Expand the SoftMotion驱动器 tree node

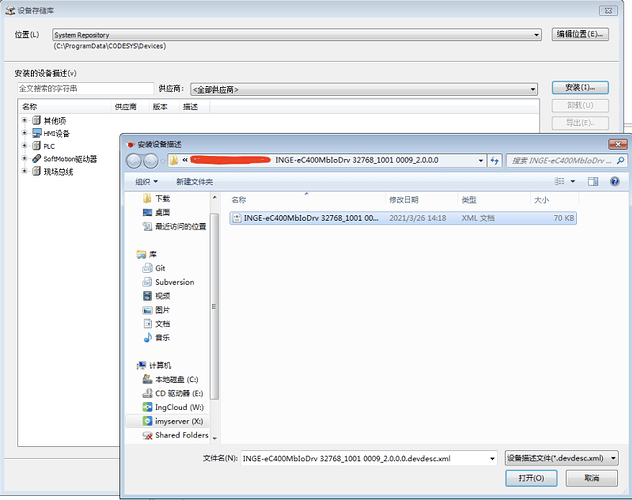(x=24, y=158)
